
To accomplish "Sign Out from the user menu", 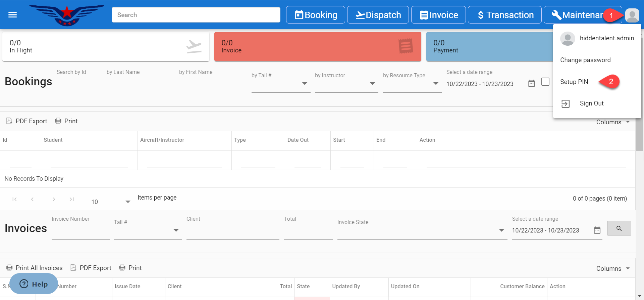I will coord(591,103).
